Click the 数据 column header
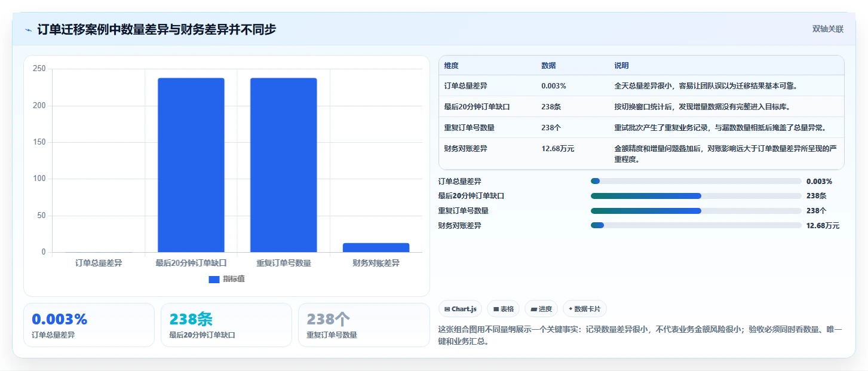 click(x=548, y=66)
